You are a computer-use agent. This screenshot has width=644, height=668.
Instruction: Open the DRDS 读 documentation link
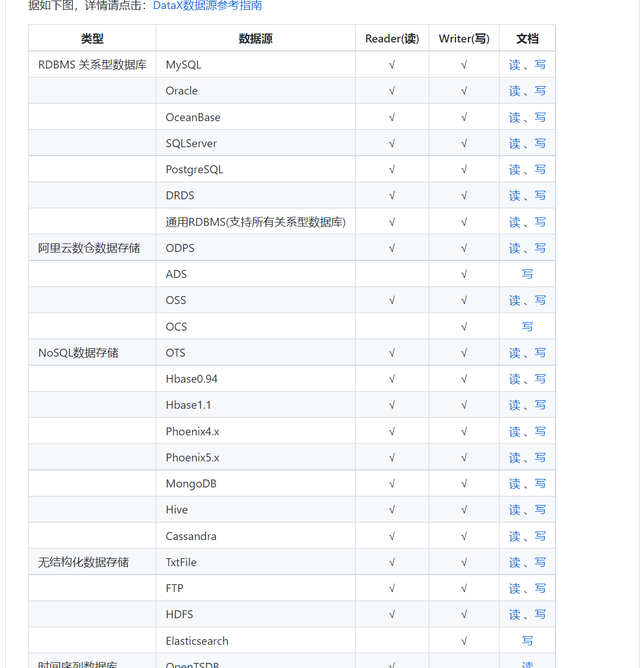(515, 195)
